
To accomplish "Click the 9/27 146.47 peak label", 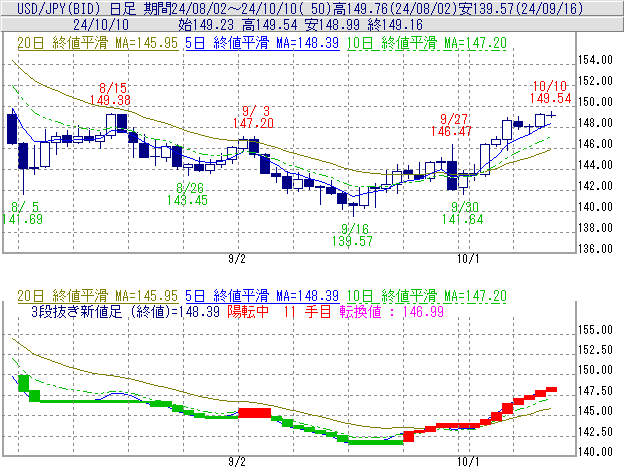I will click(452, 125).
